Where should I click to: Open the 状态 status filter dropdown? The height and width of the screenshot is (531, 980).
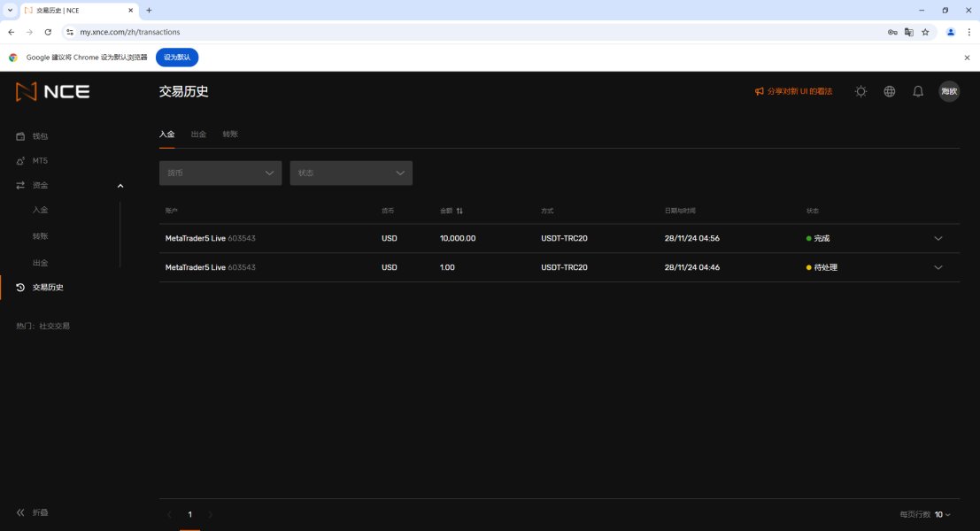351,173
